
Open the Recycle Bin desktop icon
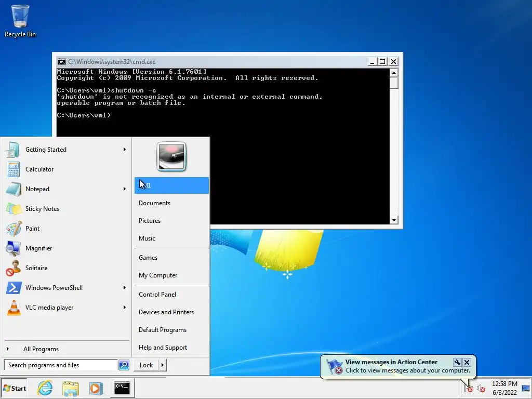[x=20, y=20]
